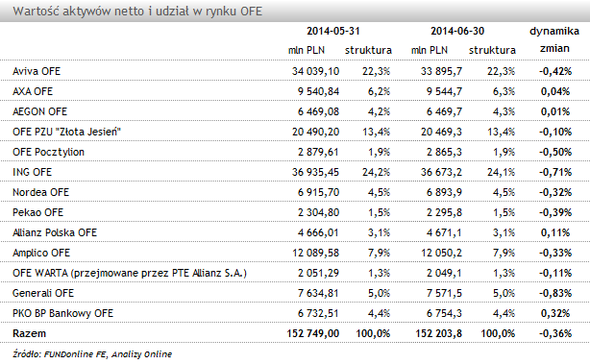590x364 pixels.
Task: Click PKO BP Bankowy OFE label
Action: coord(62,313)
